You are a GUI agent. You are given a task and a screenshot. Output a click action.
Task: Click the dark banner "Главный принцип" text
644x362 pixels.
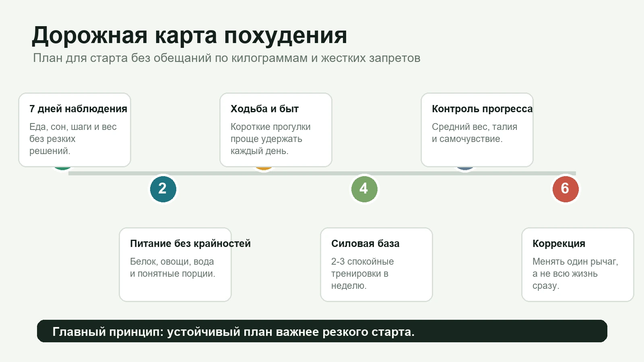click(233, 332)
